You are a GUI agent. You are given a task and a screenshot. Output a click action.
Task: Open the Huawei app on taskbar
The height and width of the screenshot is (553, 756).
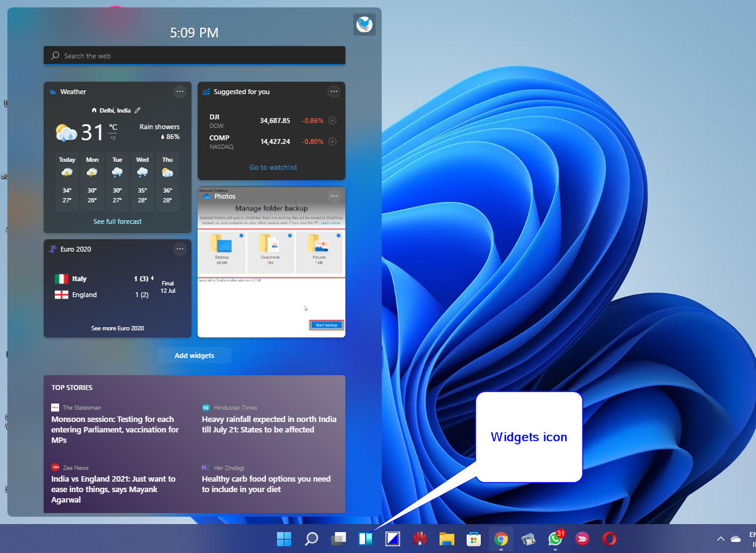coord(420,539)
